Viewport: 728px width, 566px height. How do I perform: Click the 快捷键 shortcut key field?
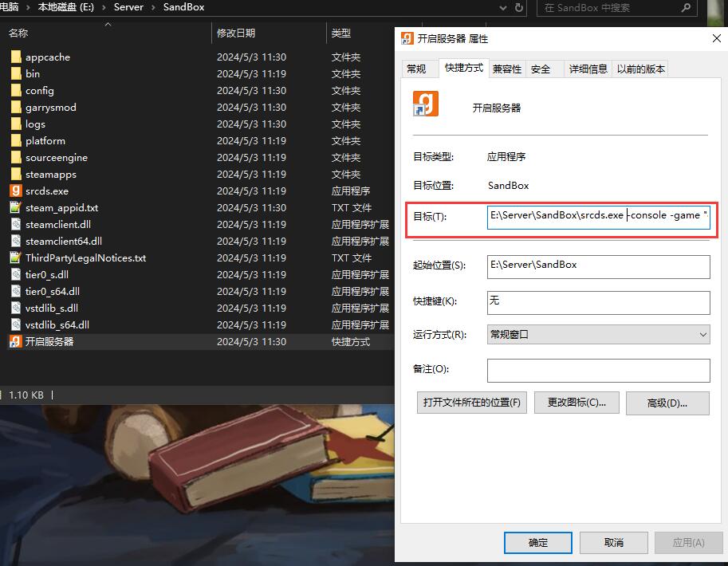tap(599, 303)
